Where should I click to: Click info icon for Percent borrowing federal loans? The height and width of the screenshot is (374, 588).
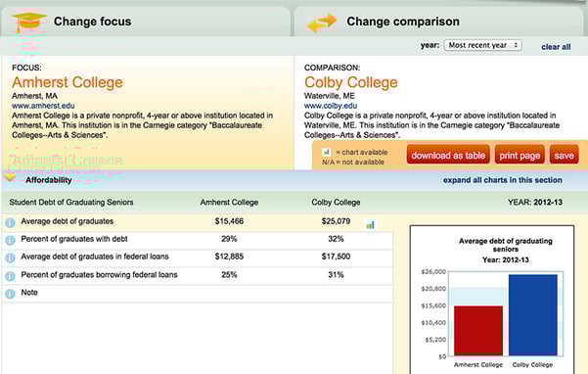[x=10, y=276]
